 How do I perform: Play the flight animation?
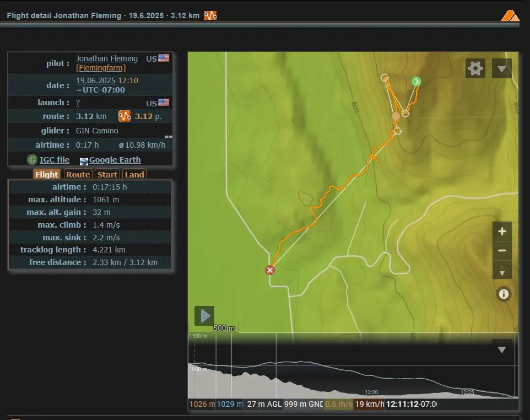(x=204, y=316)
